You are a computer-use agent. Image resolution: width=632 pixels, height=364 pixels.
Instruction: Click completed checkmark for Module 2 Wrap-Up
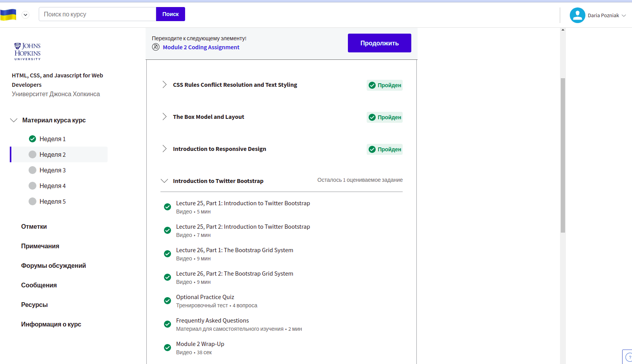[167, 348]
